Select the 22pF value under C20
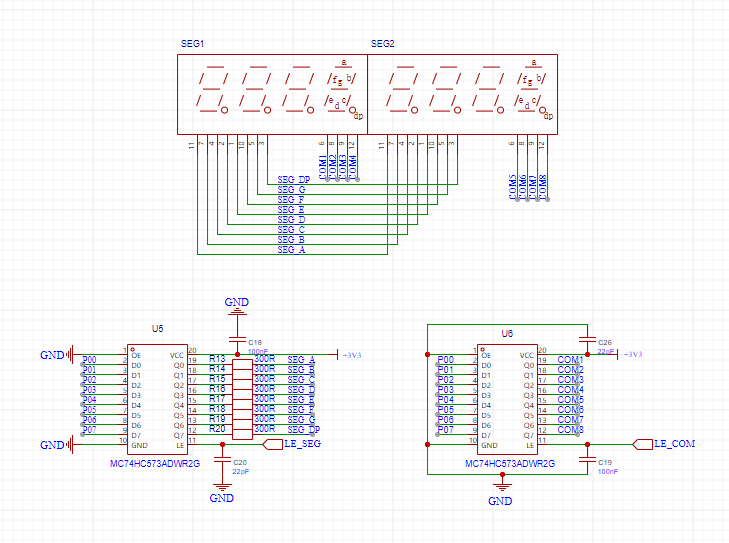Image resolution: width=729 pixels, height=543 pixels. tap(240, 471)
